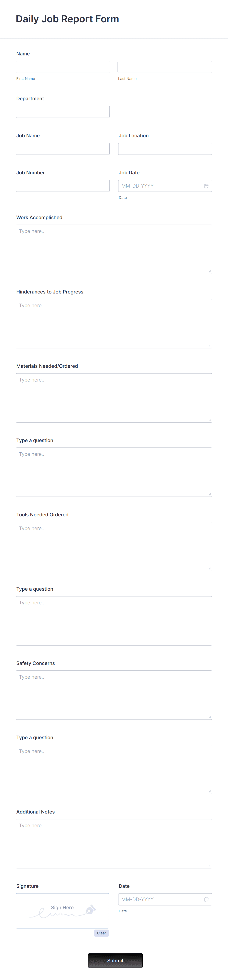This screenshot has height=980, width=228.
Task: Click inside the Hinderances to Job Progress textarea
Action: (x=114, y=323)
